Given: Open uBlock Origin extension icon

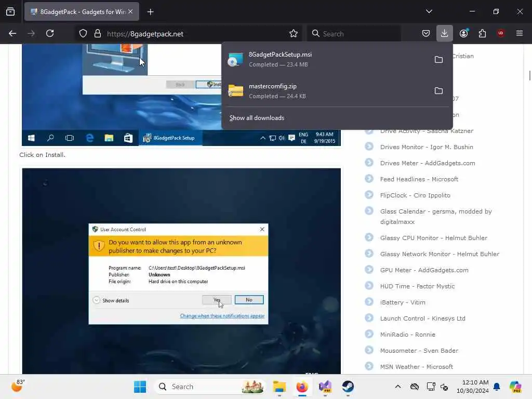Looking at the screenshot, I should (x=501, y=33).
